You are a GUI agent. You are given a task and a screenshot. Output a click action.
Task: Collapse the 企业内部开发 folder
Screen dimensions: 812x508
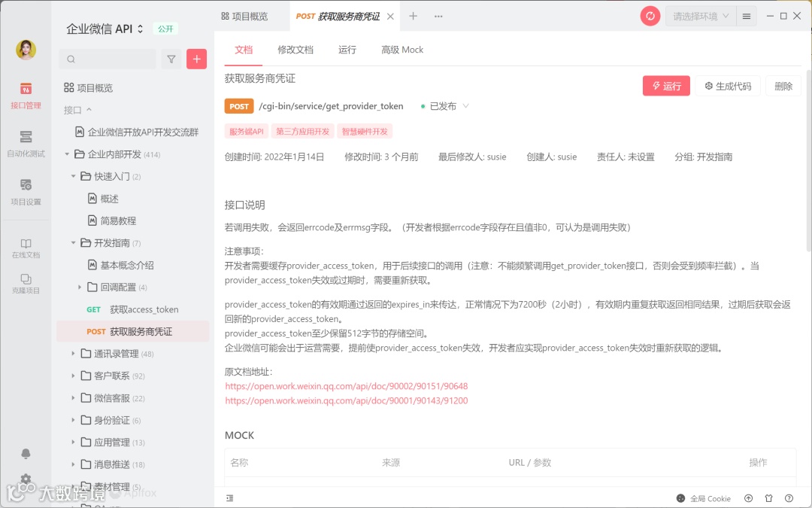(x=67, y=154)
